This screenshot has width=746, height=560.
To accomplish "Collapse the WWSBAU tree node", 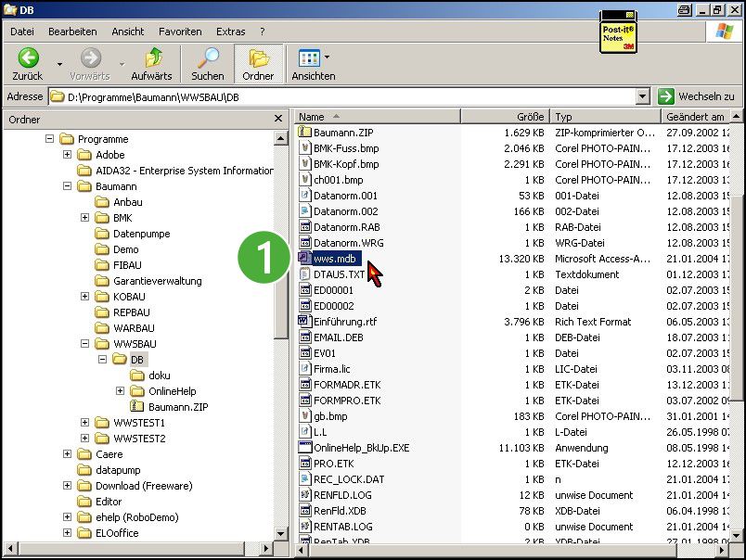I will tap(84, 343).
